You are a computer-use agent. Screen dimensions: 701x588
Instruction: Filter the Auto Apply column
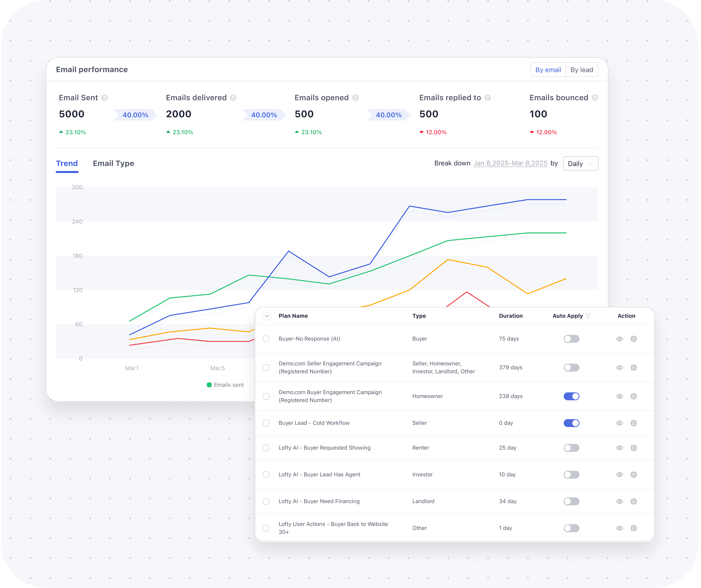tap(588, 316)
